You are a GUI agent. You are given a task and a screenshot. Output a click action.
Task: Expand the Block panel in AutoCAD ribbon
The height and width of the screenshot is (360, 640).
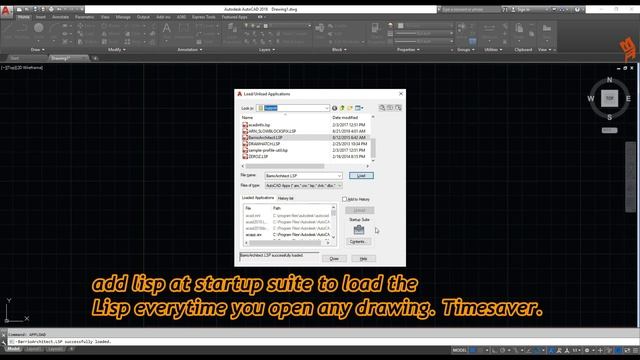tap(339, 50)
